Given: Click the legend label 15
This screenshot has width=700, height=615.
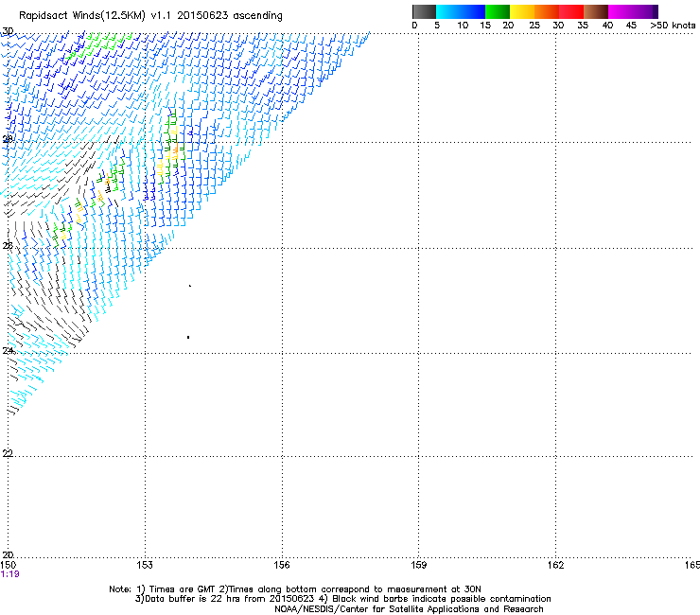Looking at the screenshot, I should [485, 26].
